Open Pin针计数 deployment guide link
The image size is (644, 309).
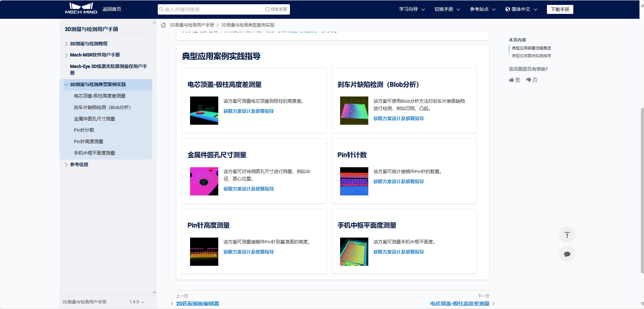[398, 181]
